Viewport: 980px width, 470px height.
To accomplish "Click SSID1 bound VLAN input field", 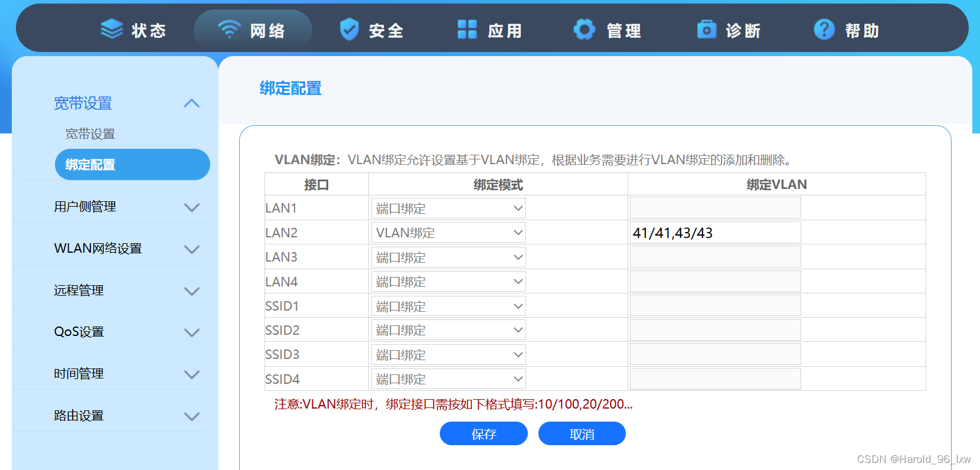I will [716, 306].
